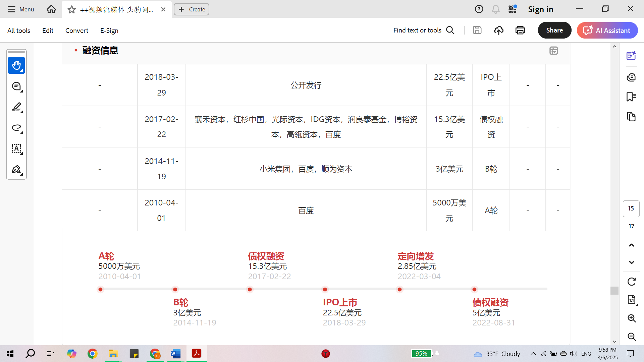Image resolution: width=644 pixels, height=362 pixels.
Task: Print the current document
Action: click(520, 31)
